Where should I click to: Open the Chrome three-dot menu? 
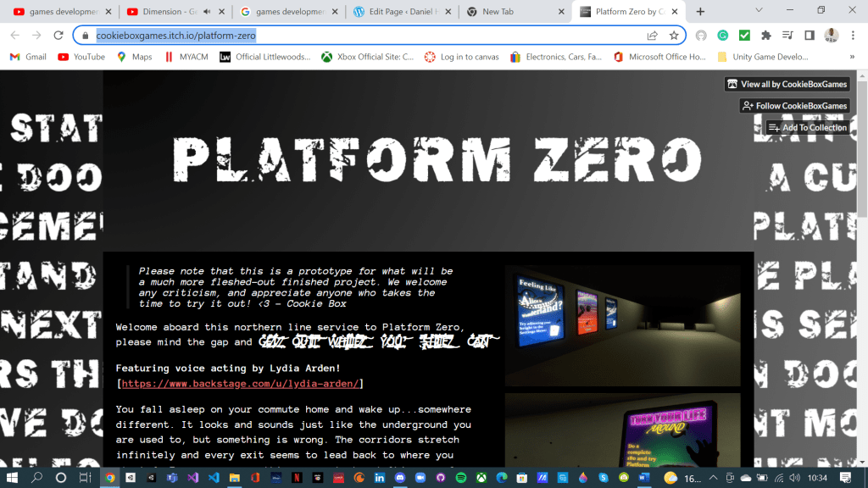point(852,36)
